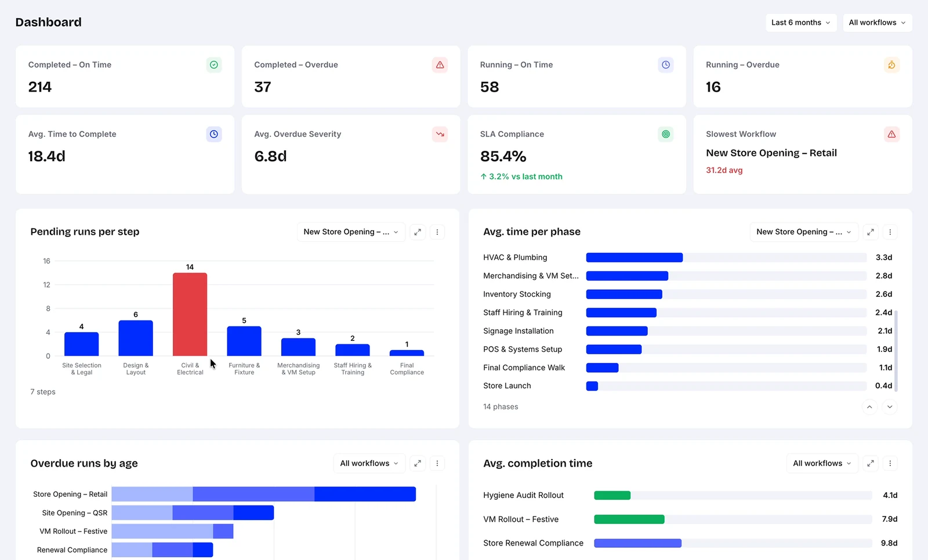Open more options for Avg. time per phase

pyautogui.click(x=890, y=232)
